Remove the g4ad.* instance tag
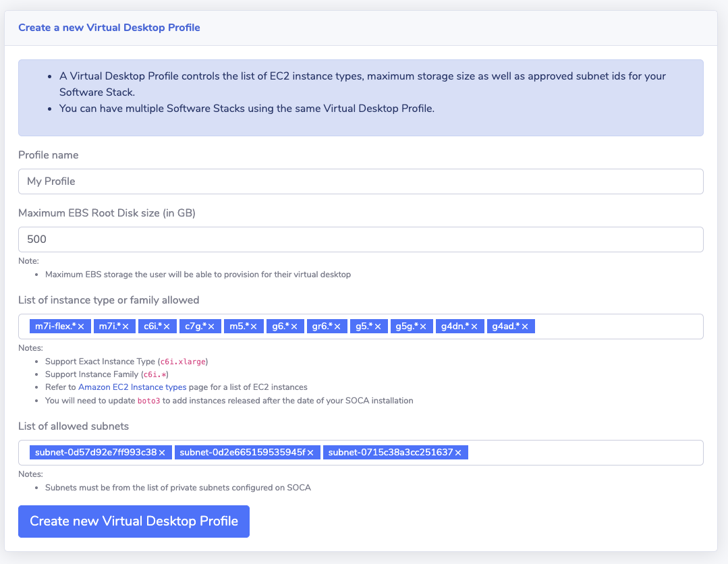 [x=524, y=327]
